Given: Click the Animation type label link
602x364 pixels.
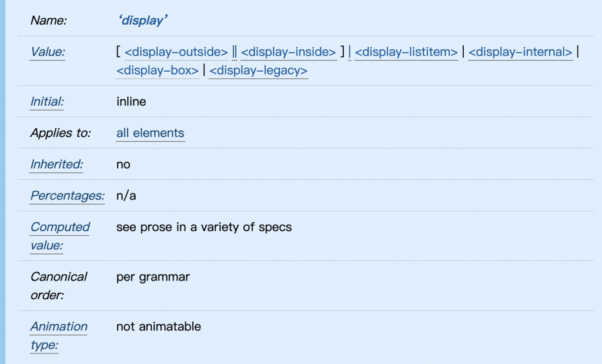Looking at the screenshot, I should [x=59, y=336].
